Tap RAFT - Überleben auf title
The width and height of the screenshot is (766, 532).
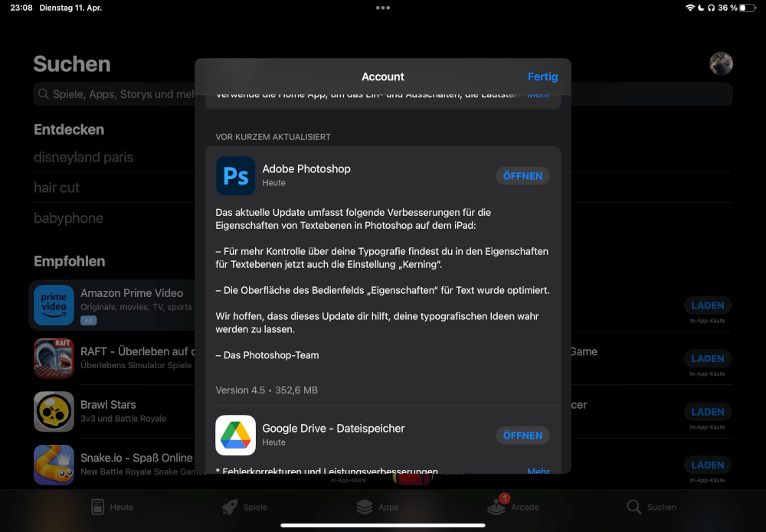click(138, 351)
